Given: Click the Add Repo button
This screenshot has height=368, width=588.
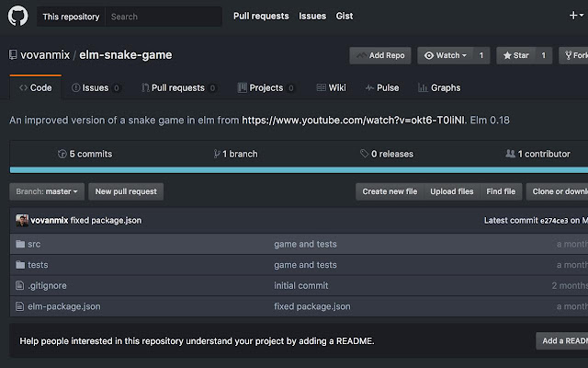Looking at the screenshot, I should tap(380, 55).
